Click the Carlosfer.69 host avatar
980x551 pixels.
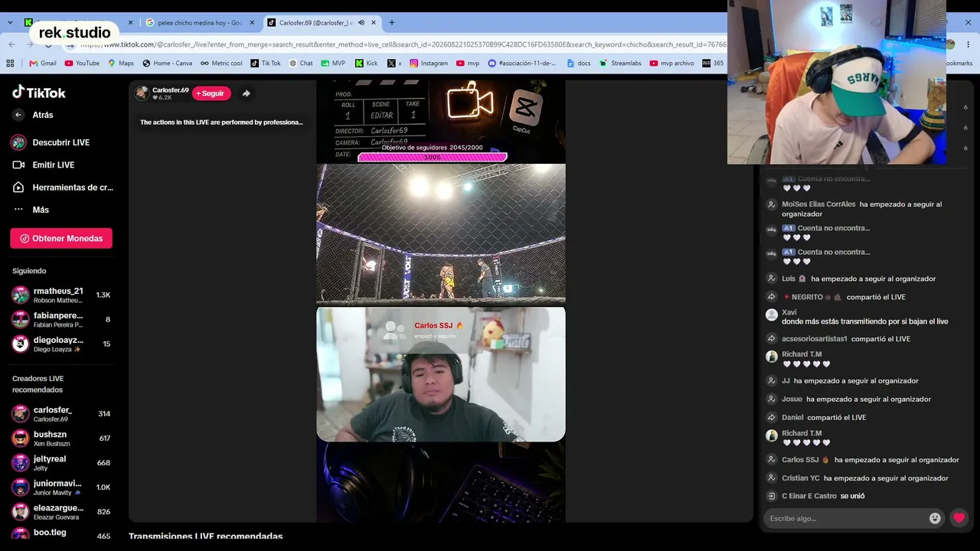[142, 93]
